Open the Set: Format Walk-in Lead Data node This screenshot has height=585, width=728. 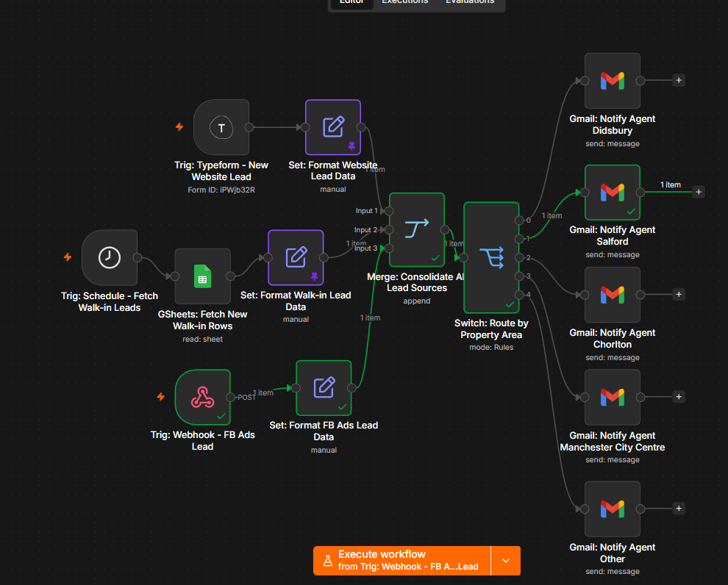(296, 257)
